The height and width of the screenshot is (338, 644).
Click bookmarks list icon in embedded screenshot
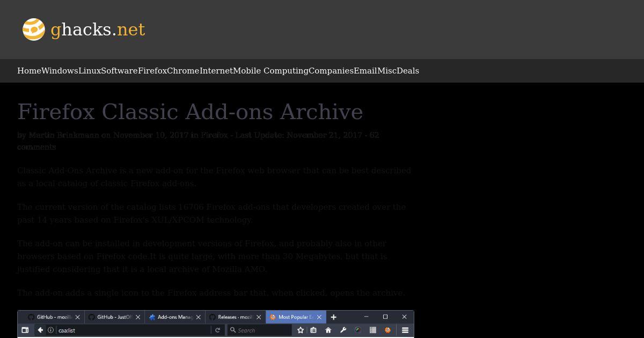pos(313,330)
